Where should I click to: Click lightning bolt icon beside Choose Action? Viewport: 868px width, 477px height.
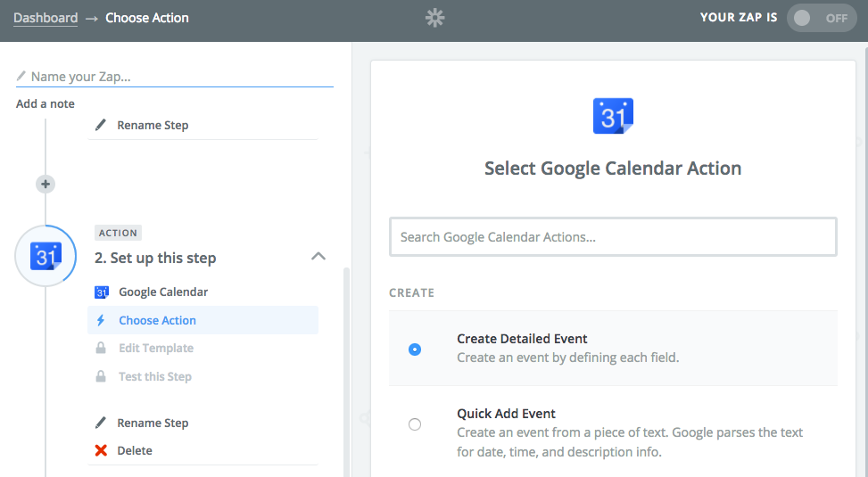(x=101, y=320)
